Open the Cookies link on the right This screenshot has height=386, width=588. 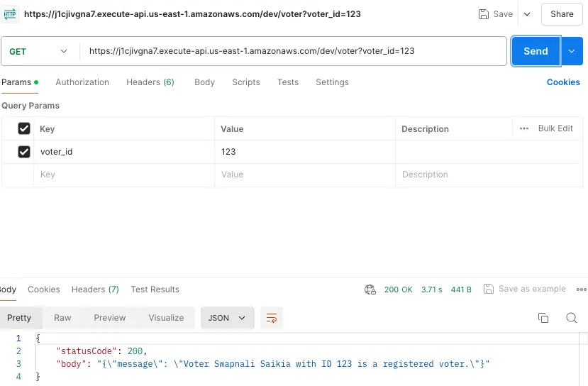click(563, 82)
